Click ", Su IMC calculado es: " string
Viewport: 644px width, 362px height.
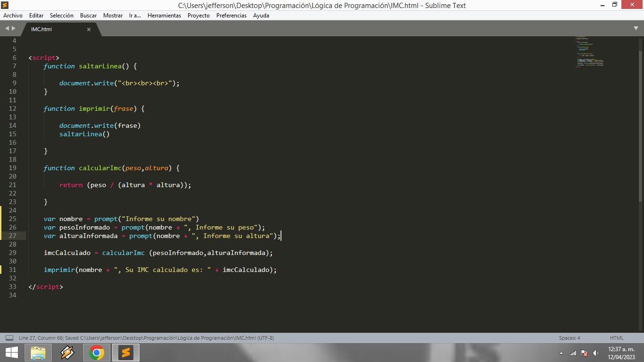pyautogui.click(x=163, y=270)
